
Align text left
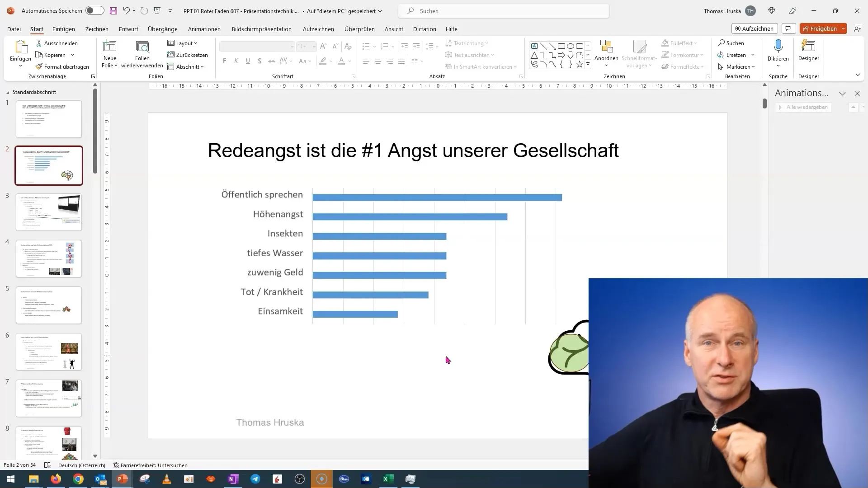[x=366, y=61]
